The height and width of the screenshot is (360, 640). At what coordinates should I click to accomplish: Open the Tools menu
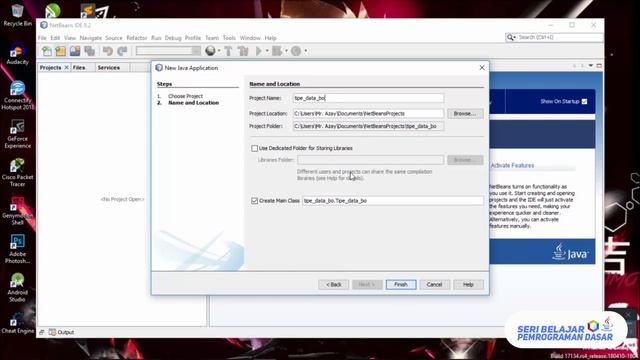[x=229, y=38]
